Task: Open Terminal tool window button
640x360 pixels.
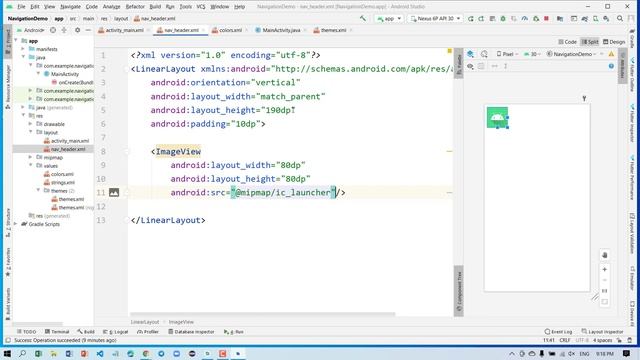Action: click(57, 332)
